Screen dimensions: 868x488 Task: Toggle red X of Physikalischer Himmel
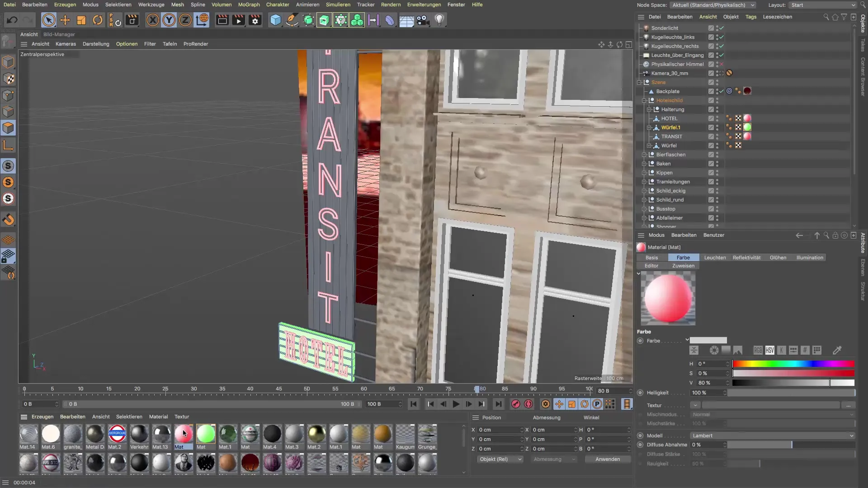pyautogui.click(x=722, y=64)
